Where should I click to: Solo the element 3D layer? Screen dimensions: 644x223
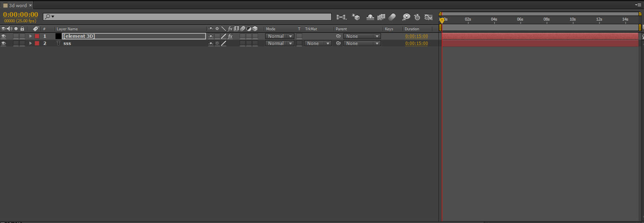tap(16, 36)
